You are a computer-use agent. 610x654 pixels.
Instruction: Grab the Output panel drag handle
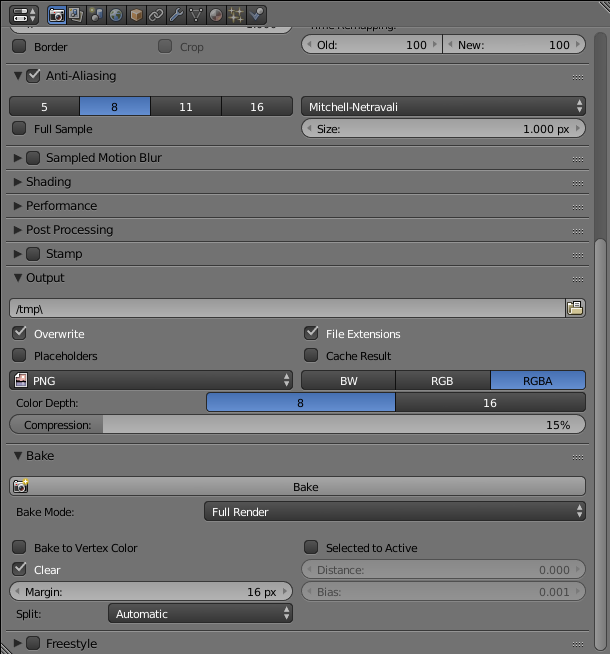pos(578,279)
